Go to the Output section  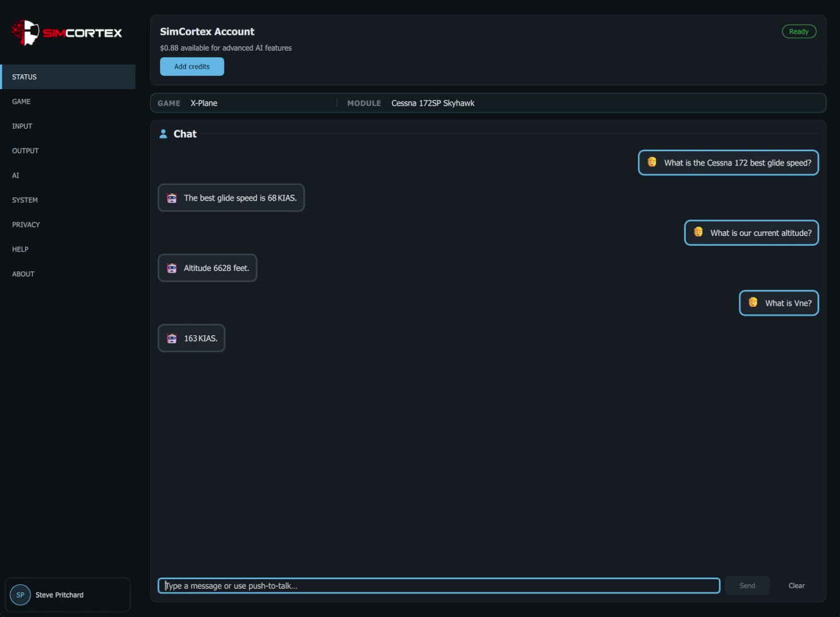(x=68, y=150)
